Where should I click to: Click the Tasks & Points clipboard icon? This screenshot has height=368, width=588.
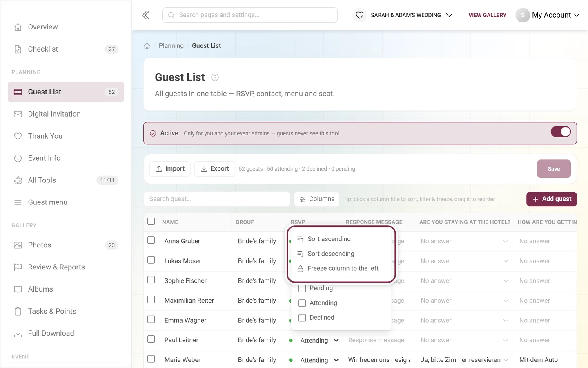click(x=18, y=312)
